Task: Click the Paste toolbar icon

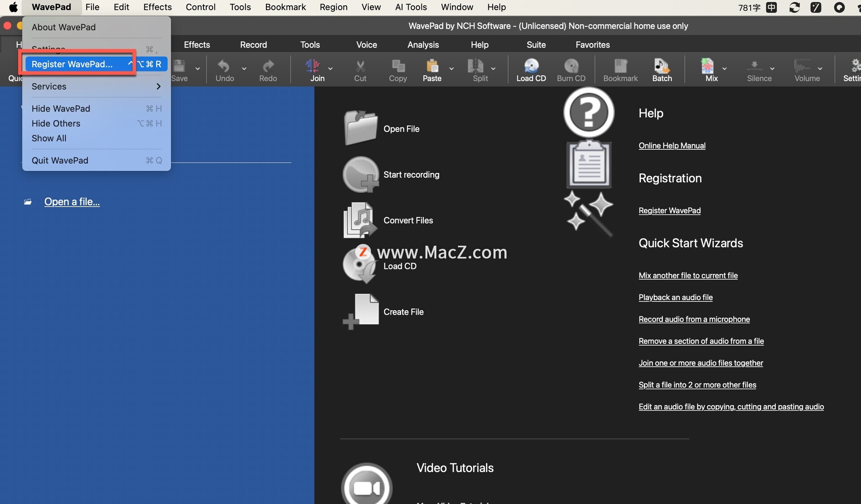Action: click(432, 66)
